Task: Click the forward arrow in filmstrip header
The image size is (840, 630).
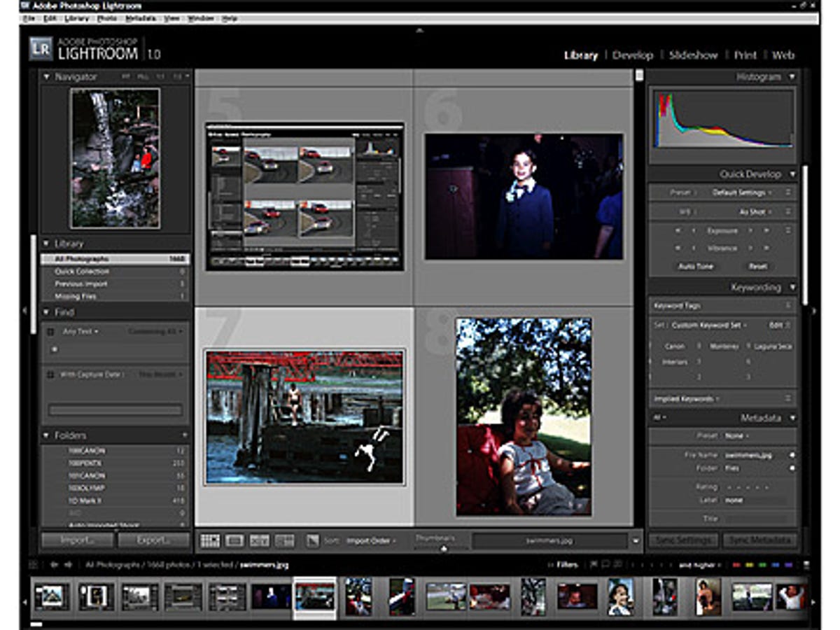Action: coord(68,565)
